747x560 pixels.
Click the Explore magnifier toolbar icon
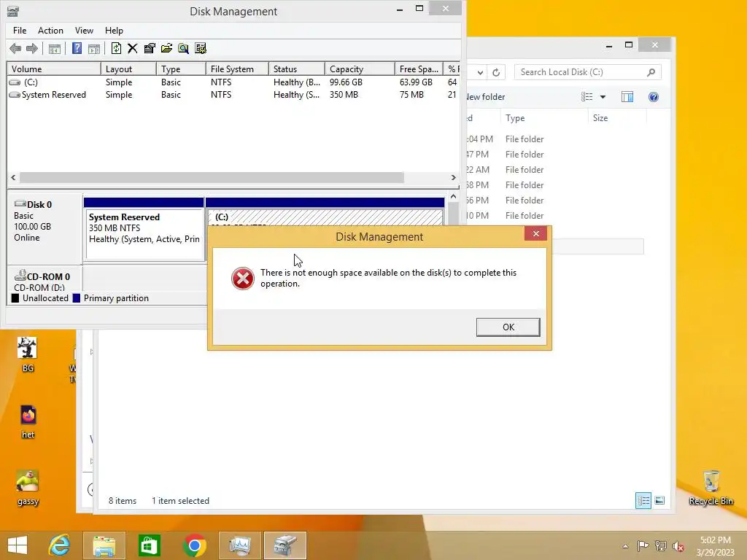[183, 48]
